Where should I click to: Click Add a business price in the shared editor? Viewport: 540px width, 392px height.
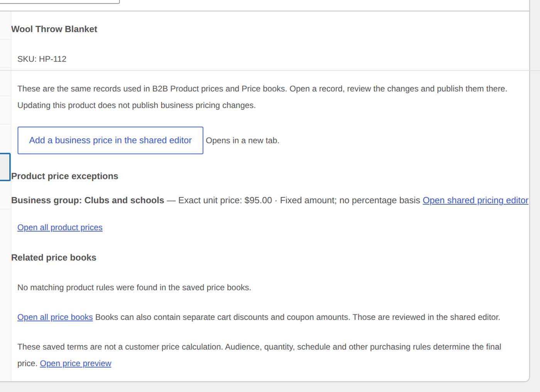pos(110,140)
